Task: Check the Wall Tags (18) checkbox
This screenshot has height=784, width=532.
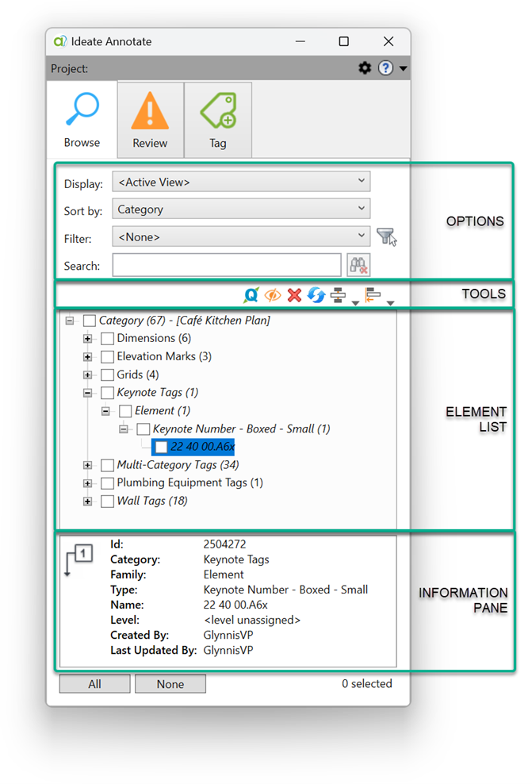Action: pyautogui.click(x=107, y=501)
